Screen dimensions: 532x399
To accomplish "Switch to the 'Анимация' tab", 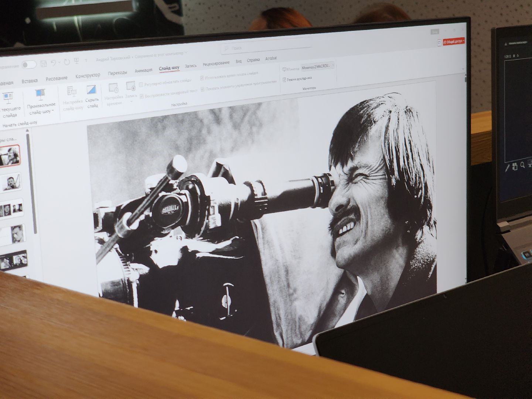I will point(143,70).
